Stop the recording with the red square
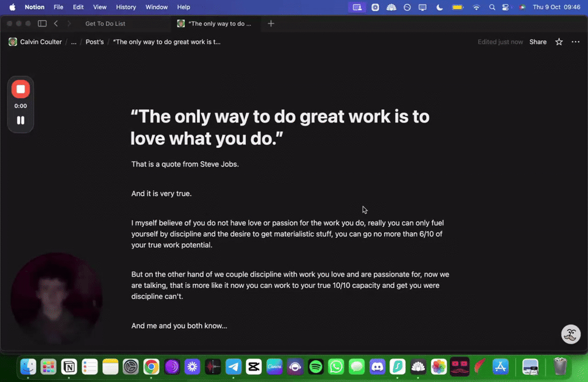 coord(20,89)
